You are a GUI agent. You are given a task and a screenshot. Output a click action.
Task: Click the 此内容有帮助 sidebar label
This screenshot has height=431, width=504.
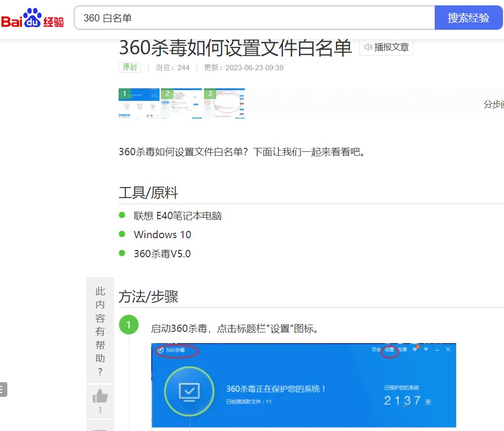(100, 330)
